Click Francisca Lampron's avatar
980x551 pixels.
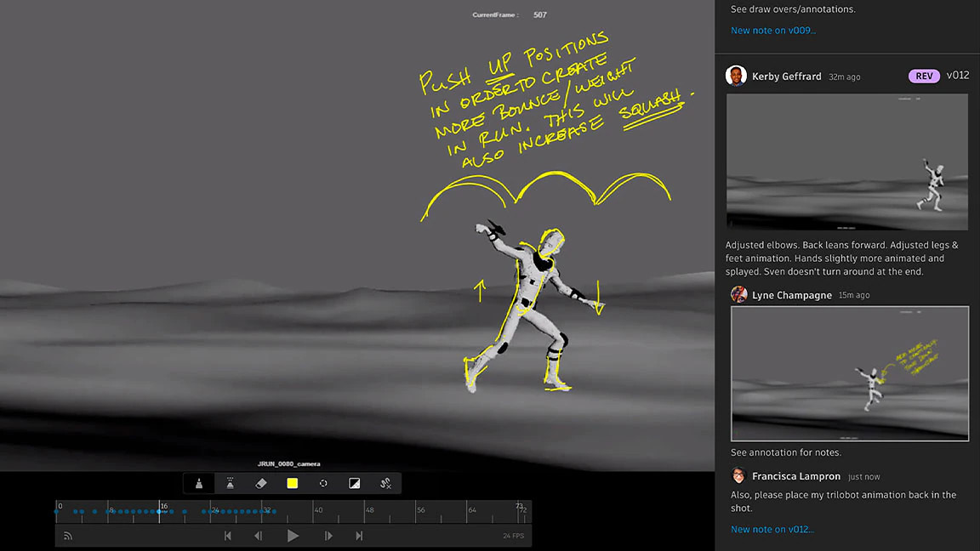(x=738, y=475)
